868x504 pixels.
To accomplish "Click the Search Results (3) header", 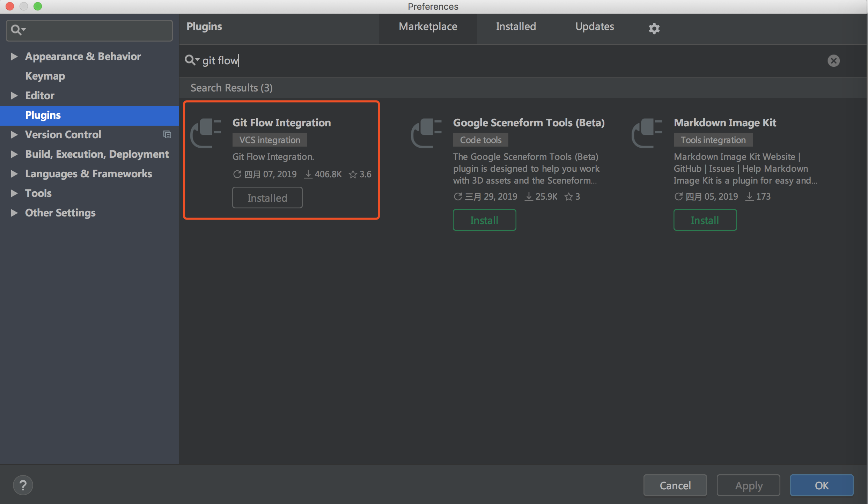I will 231,88.
